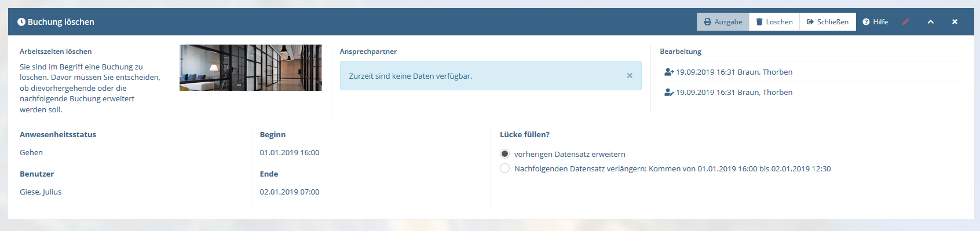Click the Ausgabe print button

tap(723, 22)
